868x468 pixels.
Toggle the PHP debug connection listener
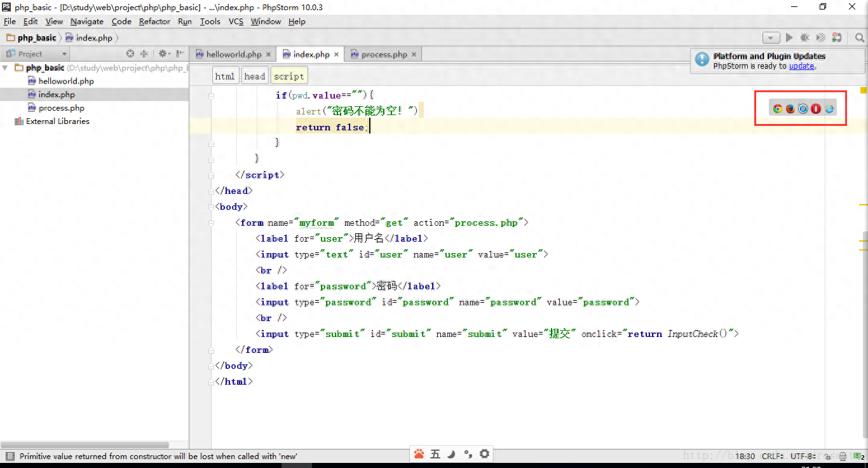pyautogui.click(x=837, y=38)
